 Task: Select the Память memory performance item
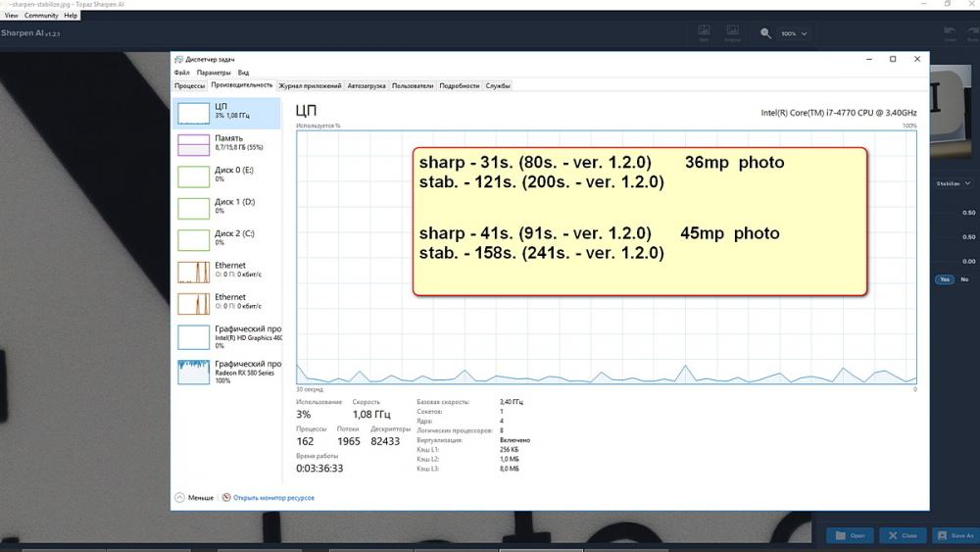coord(227,144)
